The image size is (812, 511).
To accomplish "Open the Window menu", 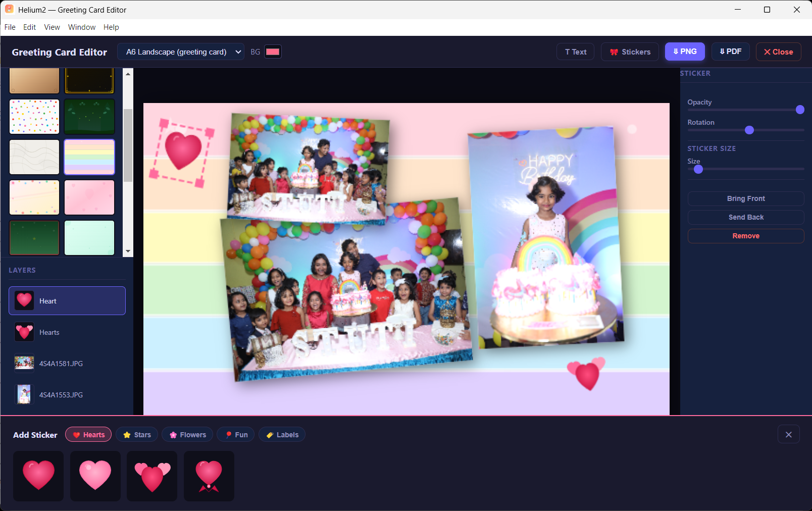I will pyautogui.click(x=81, y=27).
